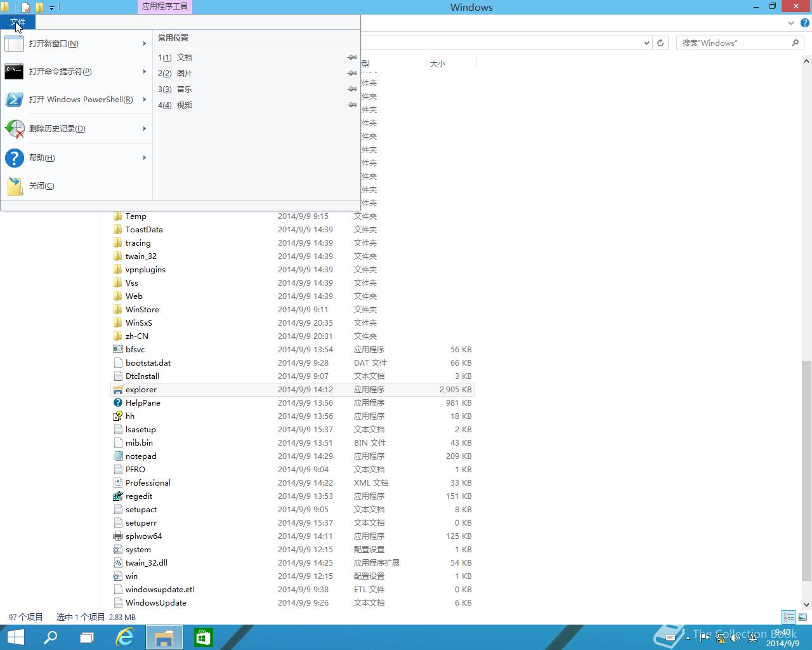Screen dimensions: 812x650
Task: Pin 图片 to frequent places list
Action: tap(352, 74)
